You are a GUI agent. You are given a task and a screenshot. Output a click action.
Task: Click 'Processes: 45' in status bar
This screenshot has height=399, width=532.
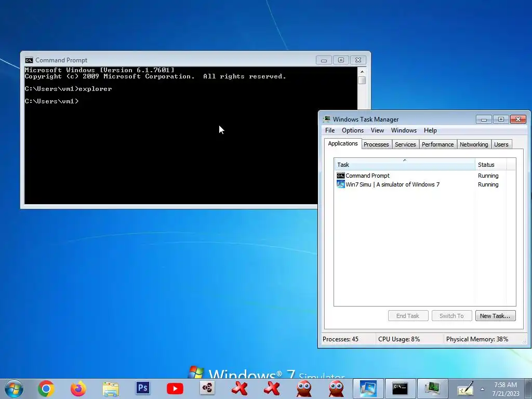click(340, 339)
